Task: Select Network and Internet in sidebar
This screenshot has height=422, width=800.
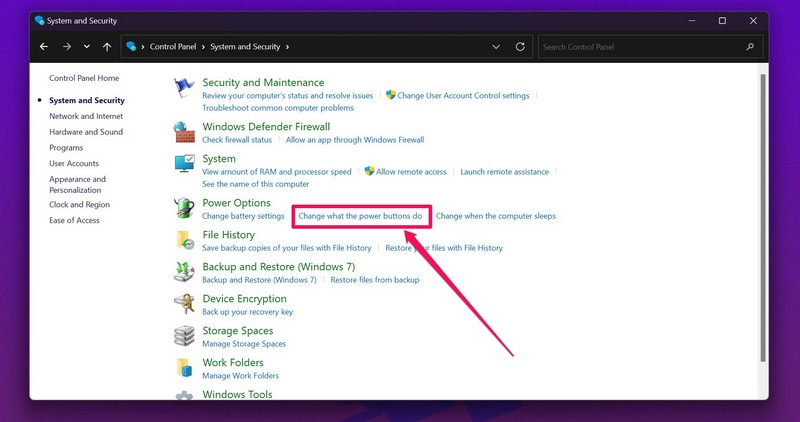Action: pyautogui.click(x=86, y=116)
